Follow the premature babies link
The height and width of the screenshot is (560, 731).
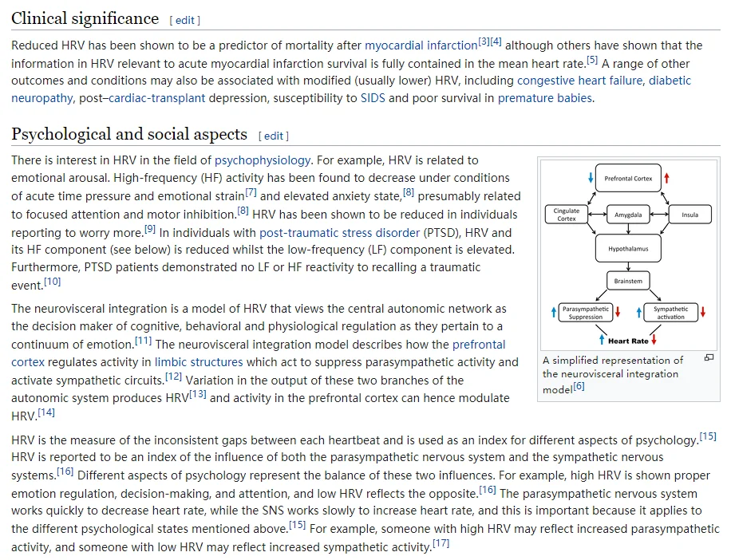[x=545, y=98]
